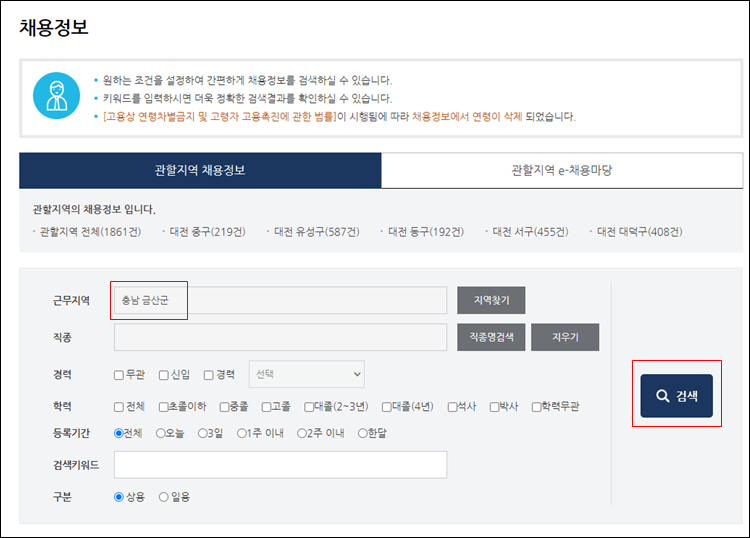Check the 중졸 checkbox
This screenshot has height=538, width=750.
pyautogui.click(x=224, y=407)
